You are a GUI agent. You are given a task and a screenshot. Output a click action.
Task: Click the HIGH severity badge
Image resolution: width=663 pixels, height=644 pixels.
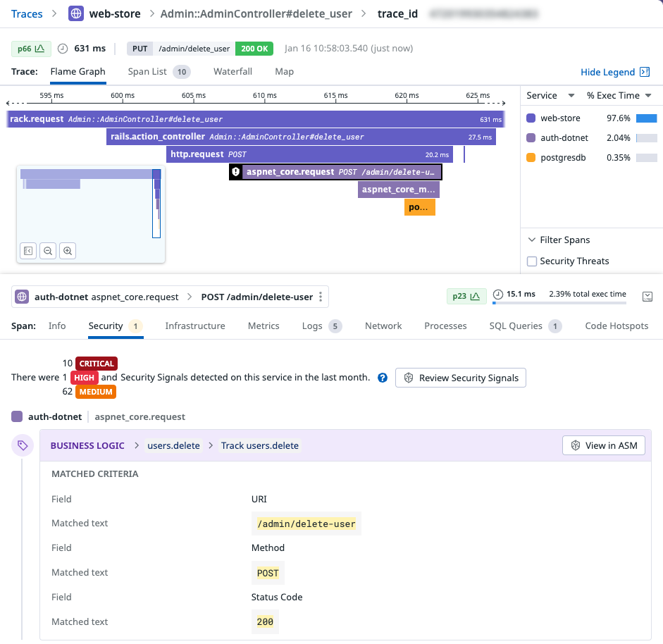coord(84,378)
